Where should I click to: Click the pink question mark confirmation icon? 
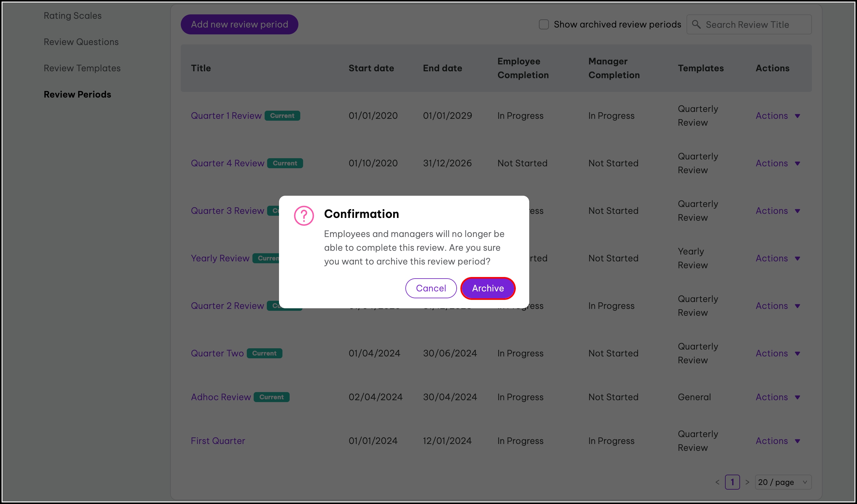(304, 215)
